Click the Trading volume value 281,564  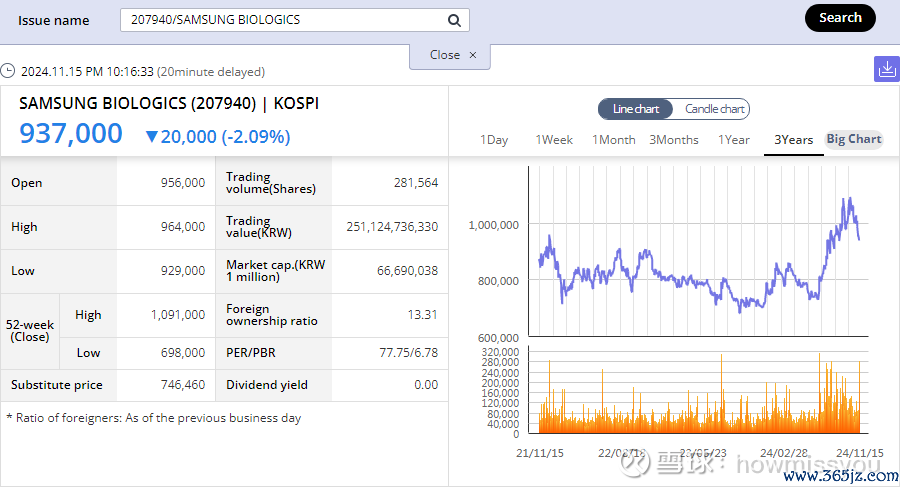(x=416, y=183)
